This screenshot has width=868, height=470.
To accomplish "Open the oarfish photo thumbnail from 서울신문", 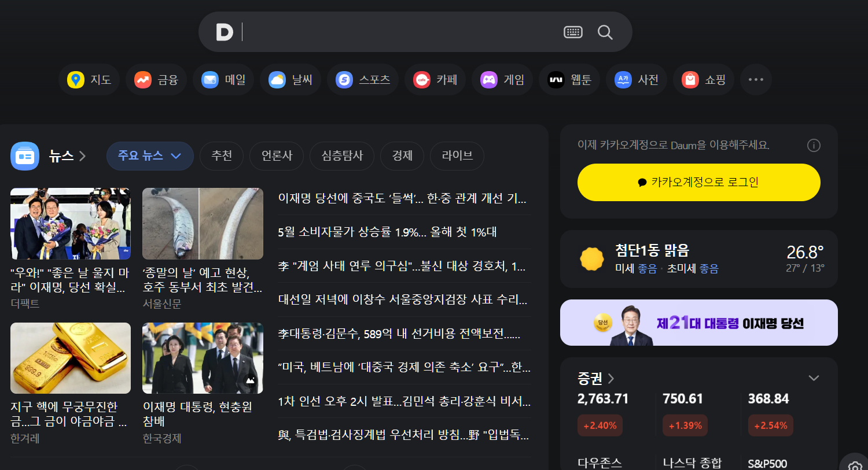I will [203, 224].
